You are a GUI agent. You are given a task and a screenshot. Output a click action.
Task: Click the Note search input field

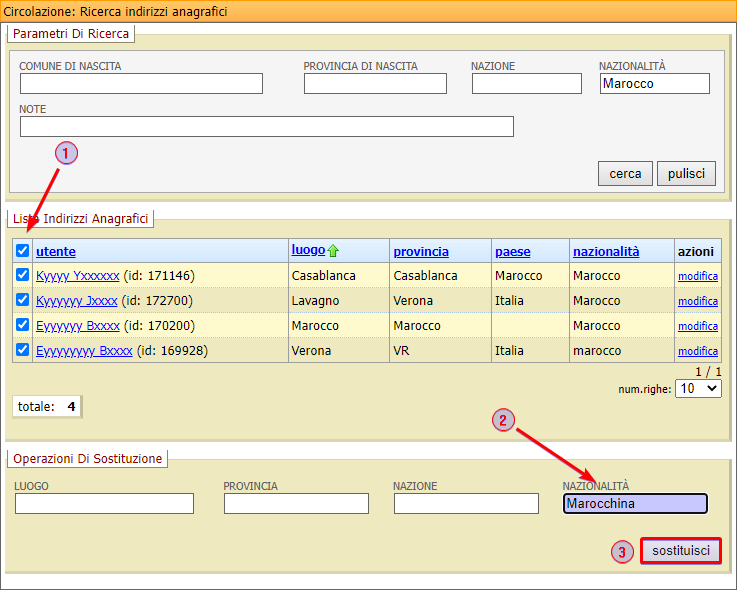(x=266, y=127)
